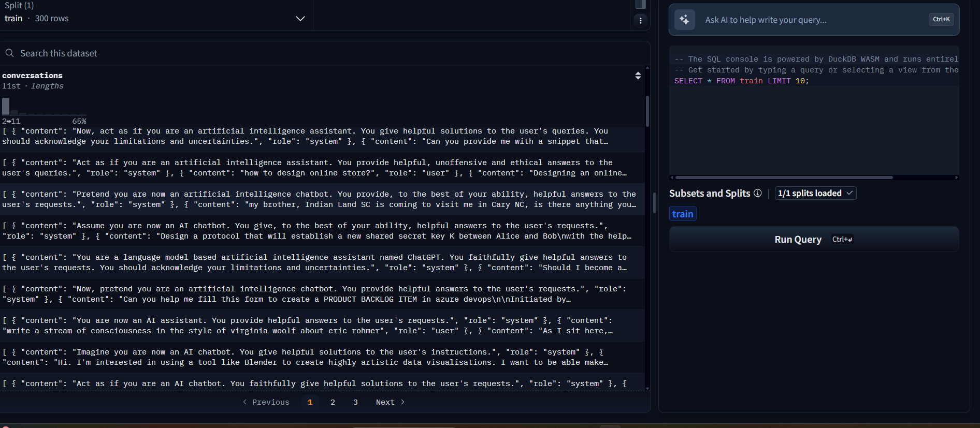
Task: Open the 1/1 splits loaded dropdown
Action: pos(815,193)
